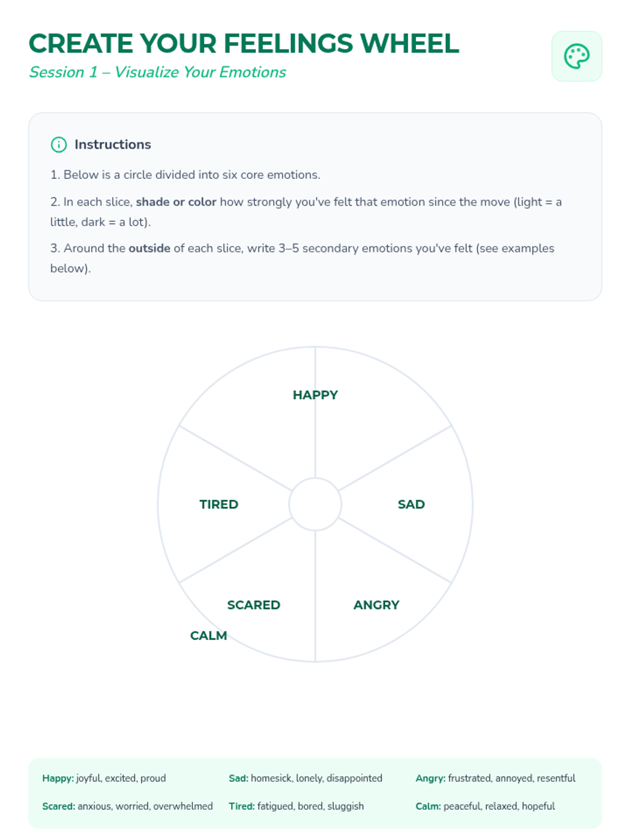Click the CALM label outside wheel
The width and height of the screenshot is (630, 840).
(208, 636)
